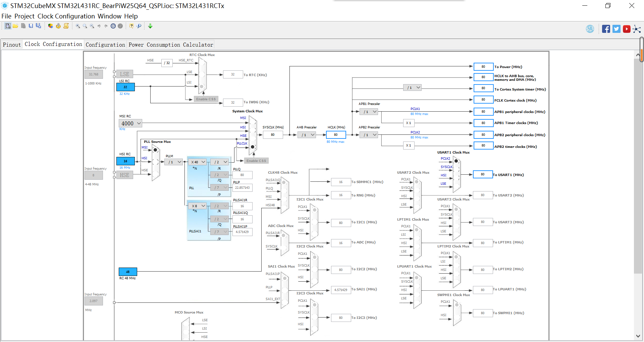The height and width of the screenshot is (342, 644).
Task: Click the Save Project As icon
Action: [x=39, y=26]
